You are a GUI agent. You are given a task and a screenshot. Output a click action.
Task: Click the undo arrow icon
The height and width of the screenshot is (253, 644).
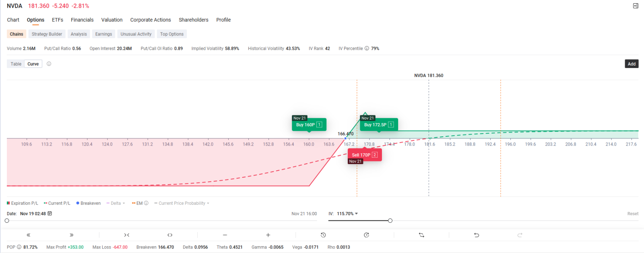pos(477,235)
